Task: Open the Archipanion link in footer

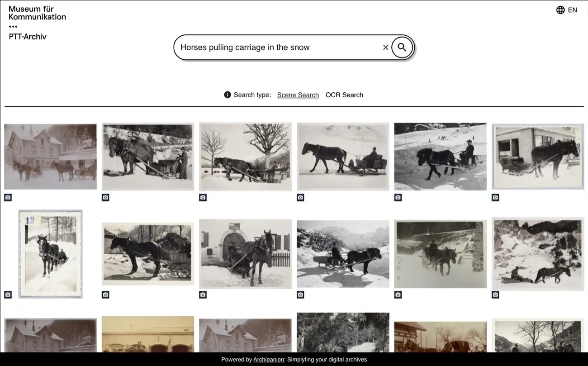Action: click(269, 360)
